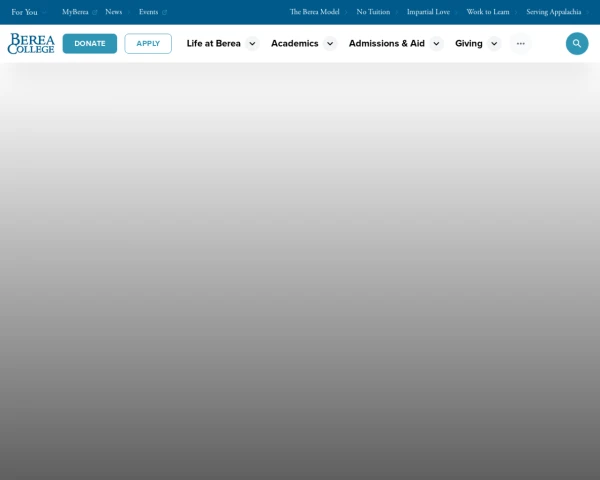600x480 pixels.
Task: Open the Life at Berea menu
Action: [x=213, y=44]
